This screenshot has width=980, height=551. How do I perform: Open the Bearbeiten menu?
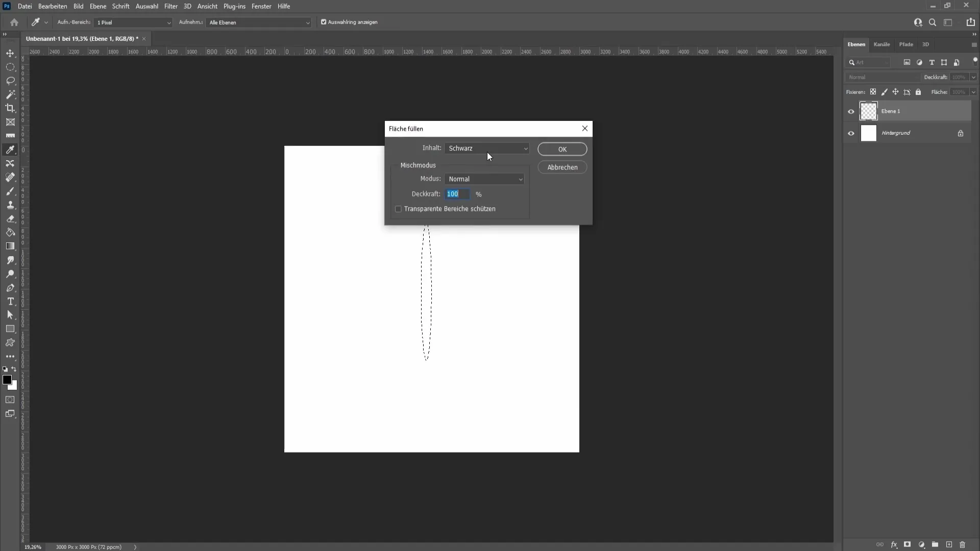53,6
